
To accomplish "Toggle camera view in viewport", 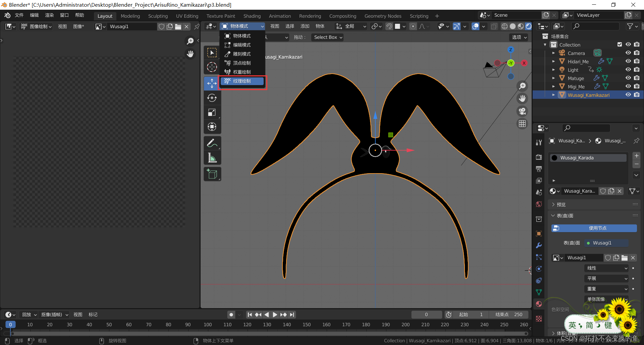I will (522, 111).
